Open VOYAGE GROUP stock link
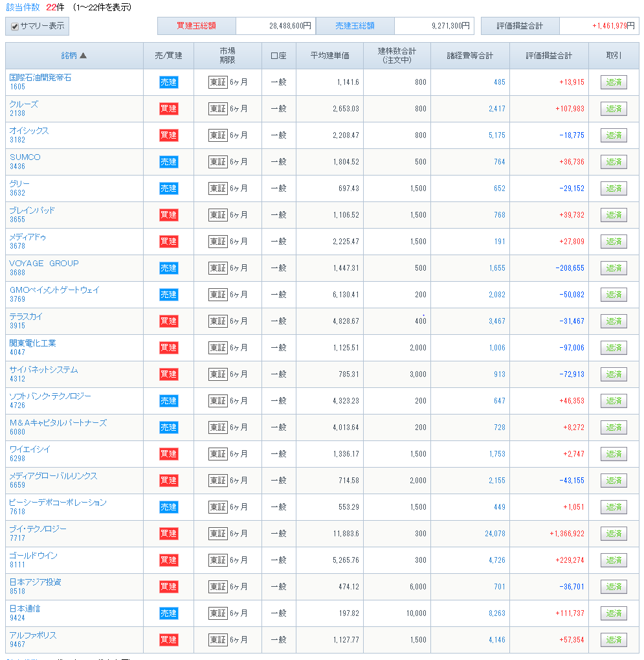 (x=44, y=264)
